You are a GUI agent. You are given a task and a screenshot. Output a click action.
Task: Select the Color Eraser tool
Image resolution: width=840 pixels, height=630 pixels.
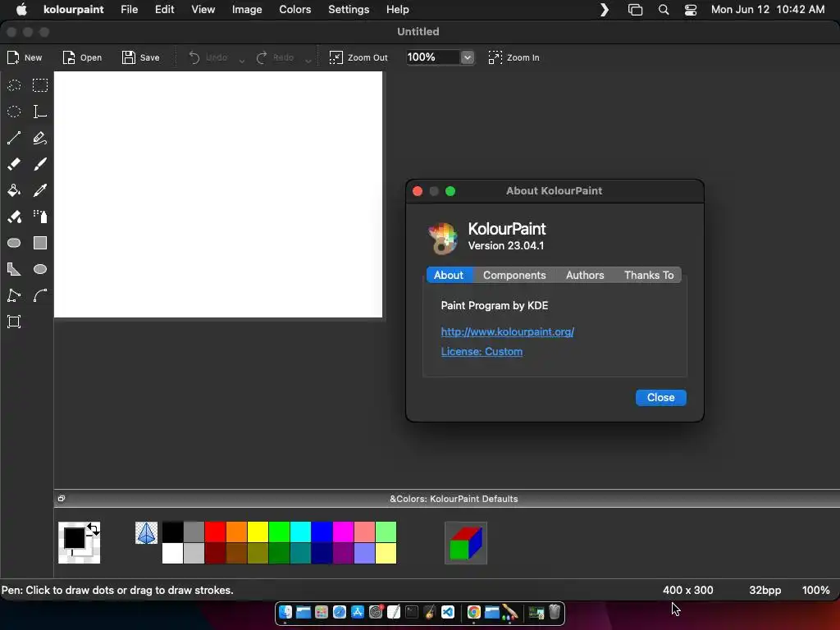pos(14,217)
